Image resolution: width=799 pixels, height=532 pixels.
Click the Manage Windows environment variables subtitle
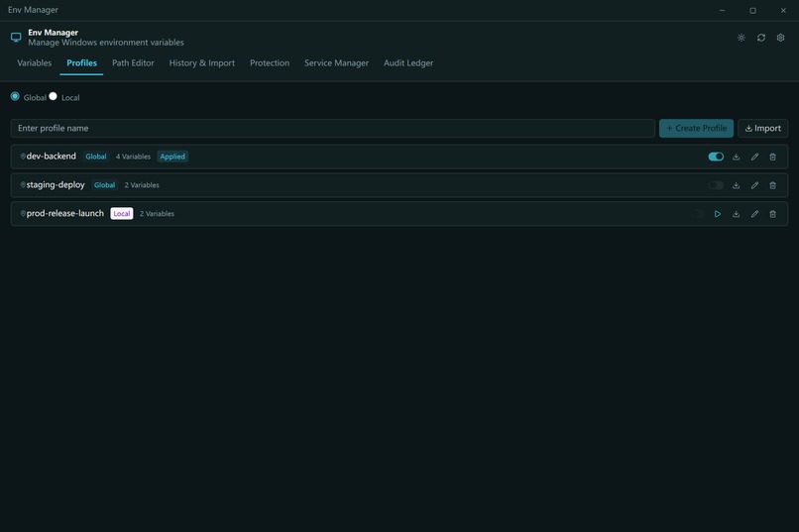[106, 43]
